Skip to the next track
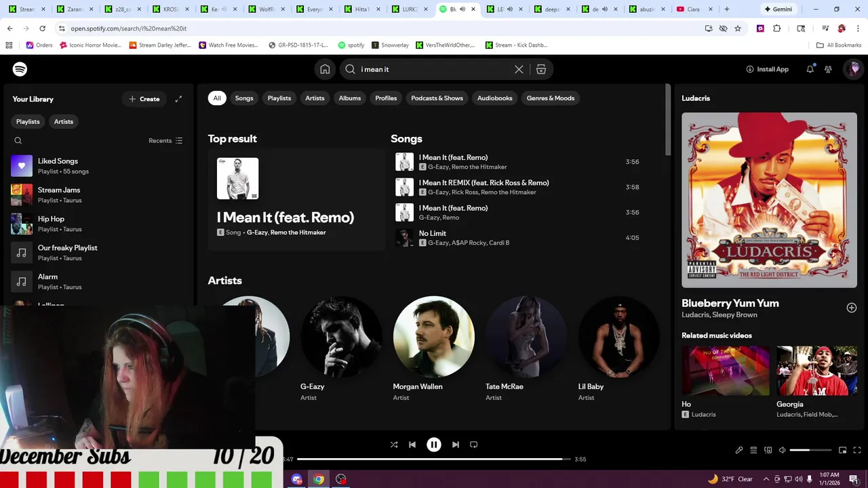The image size is (868, 488). pyautogui.click(x=456, y=445)
